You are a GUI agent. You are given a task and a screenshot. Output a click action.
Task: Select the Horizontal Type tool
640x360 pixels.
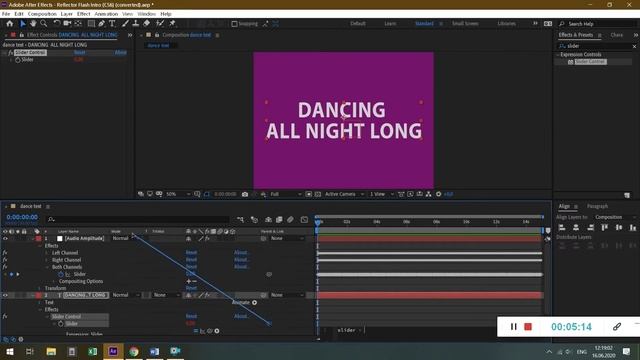112,24
